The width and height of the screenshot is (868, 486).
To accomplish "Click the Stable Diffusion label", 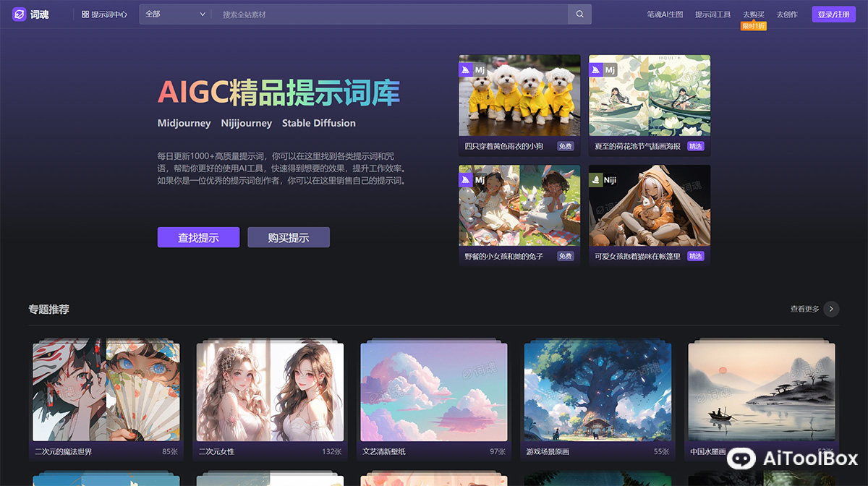I will coord(319,123).
